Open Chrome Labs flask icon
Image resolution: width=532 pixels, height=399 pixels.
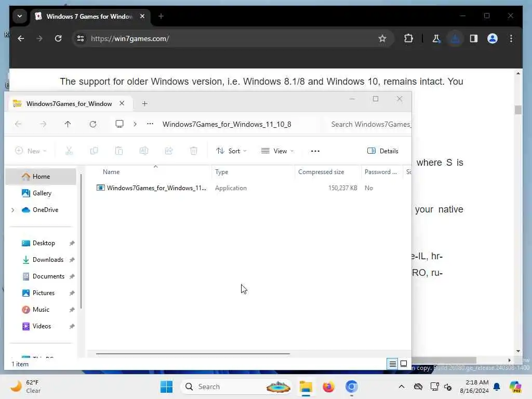[436, 38]
